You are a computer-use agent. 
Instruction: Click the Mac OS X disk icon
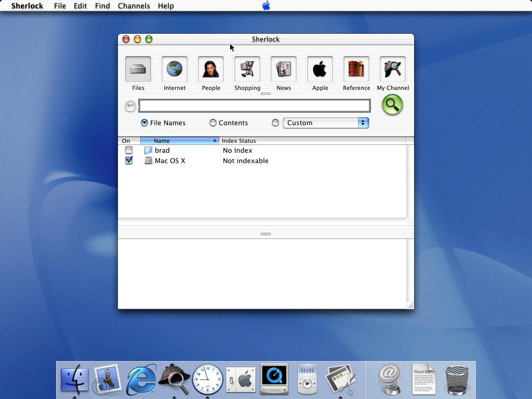click(148, 161)
